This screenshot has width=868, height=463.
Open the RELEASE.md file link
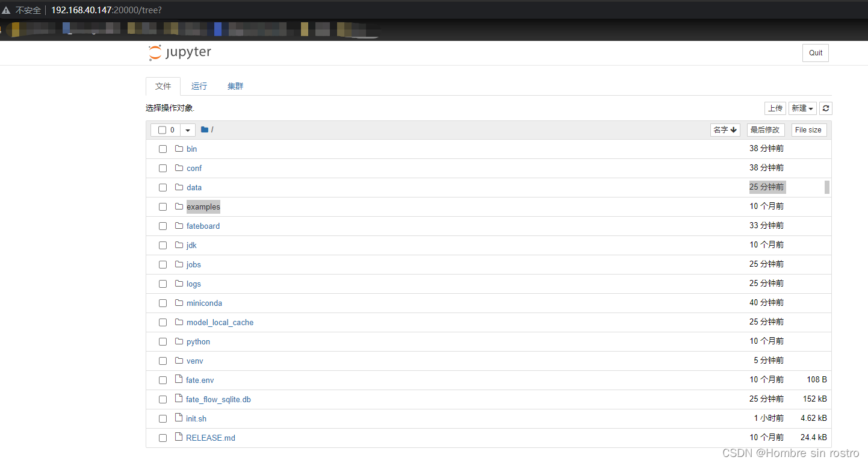tap(211, 438)
